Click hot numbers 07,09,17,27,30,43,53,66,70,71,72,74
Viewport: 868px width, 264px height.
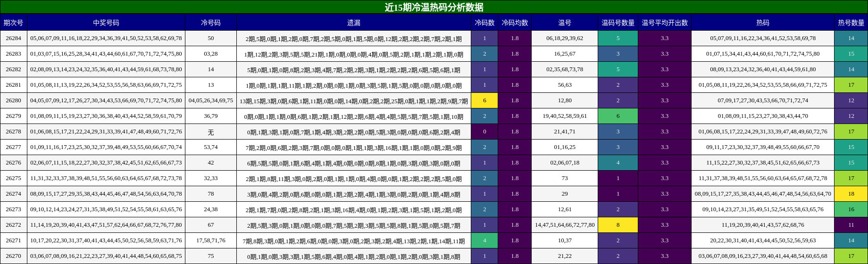(x=763, y=100)
